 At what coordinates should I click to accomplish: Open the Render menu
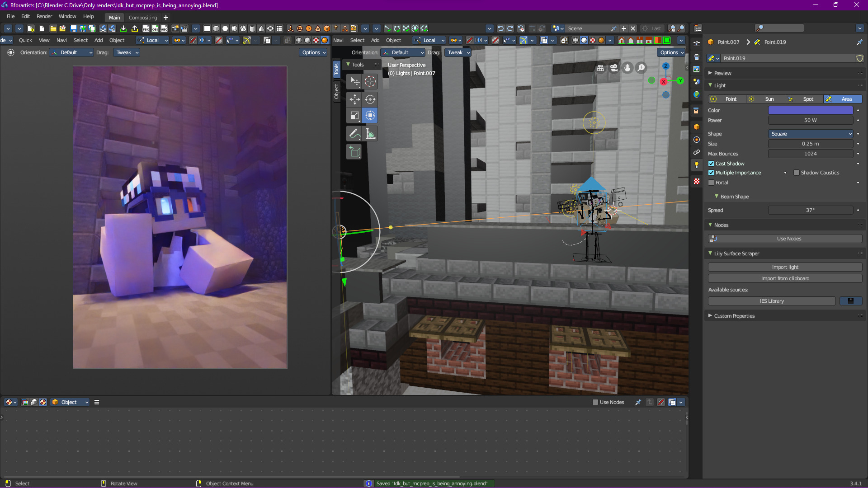[x=44, y=16]
